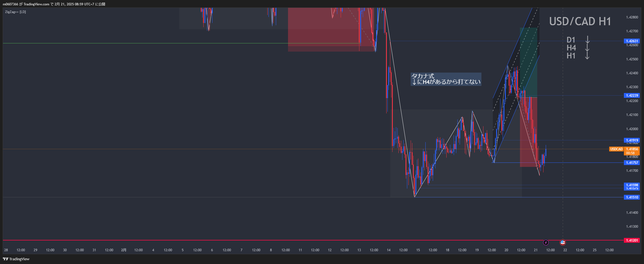Click the 2月 marker on time axis
This screenshot has width=644, height=264.
point(124,250)
